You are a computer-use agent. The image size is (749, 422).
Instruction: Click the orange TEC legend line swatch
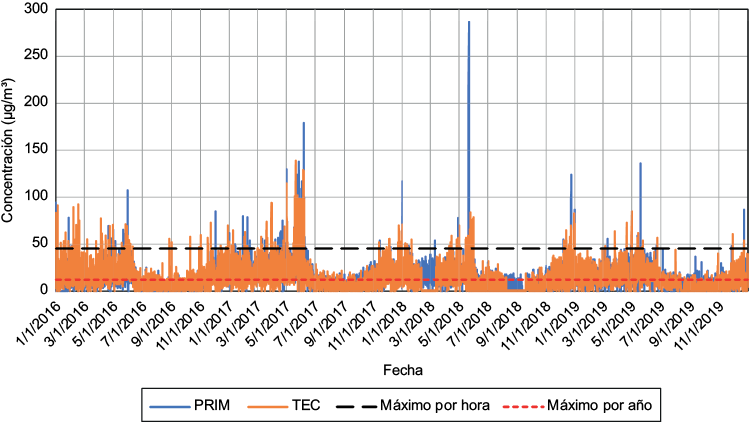(x=268, y=407)
